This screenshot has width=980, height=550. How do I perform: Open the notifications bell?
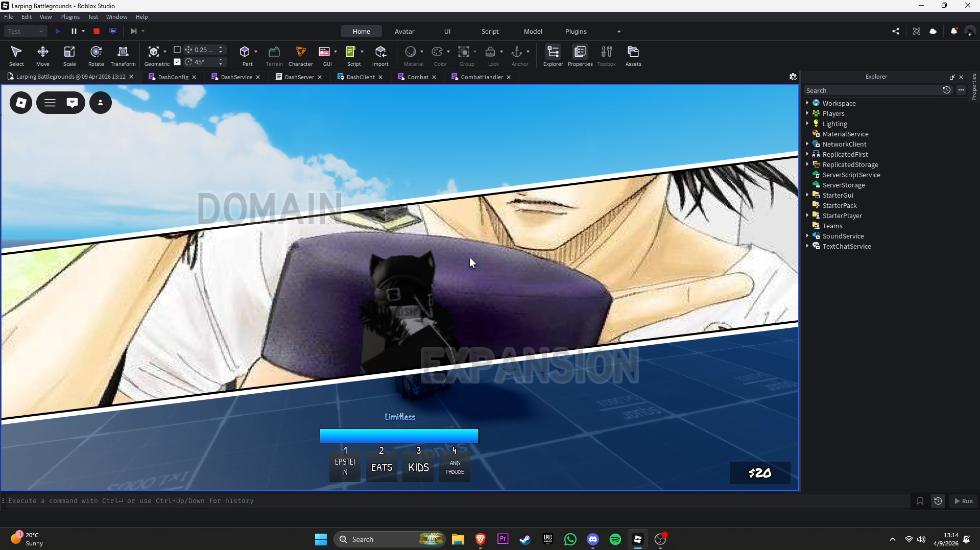(x=953, y=31)
